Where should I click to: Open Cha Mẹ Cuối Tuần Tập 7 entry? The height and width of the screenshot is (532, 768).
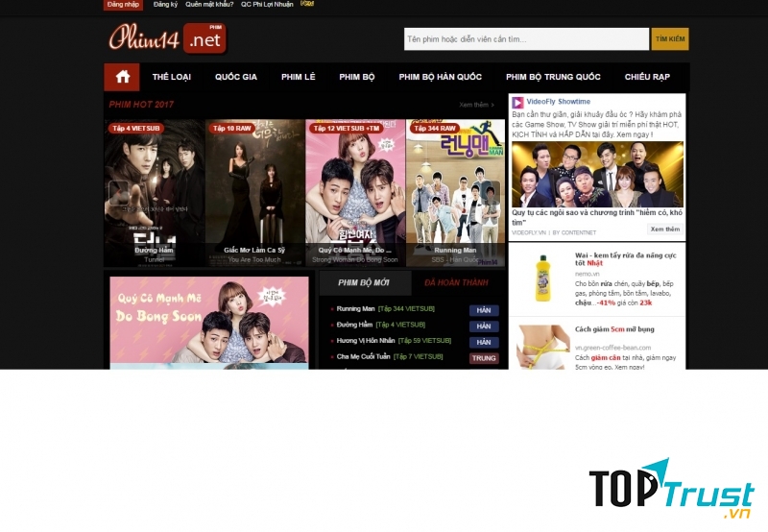coord(390,356)
